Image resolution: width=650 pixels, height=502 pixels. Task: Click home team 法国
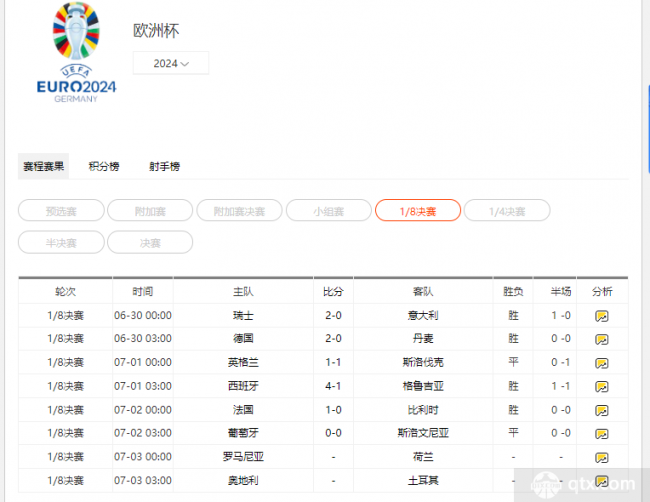[243, 410]
